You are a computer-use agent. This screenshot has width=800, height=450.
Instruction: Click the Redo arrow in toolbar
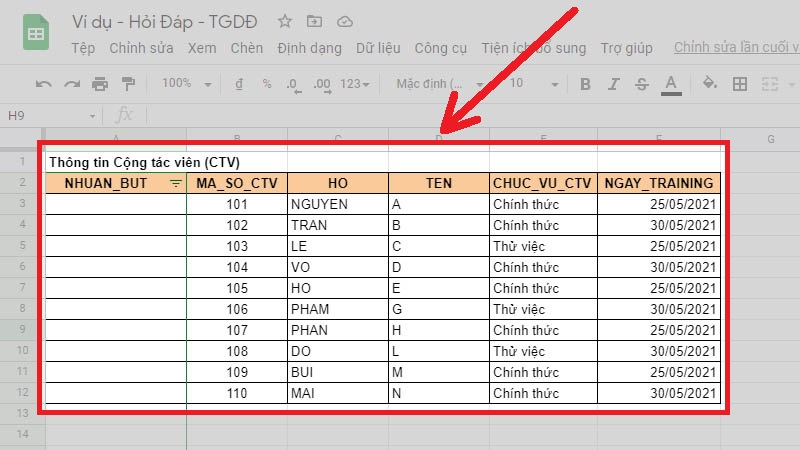72,84
